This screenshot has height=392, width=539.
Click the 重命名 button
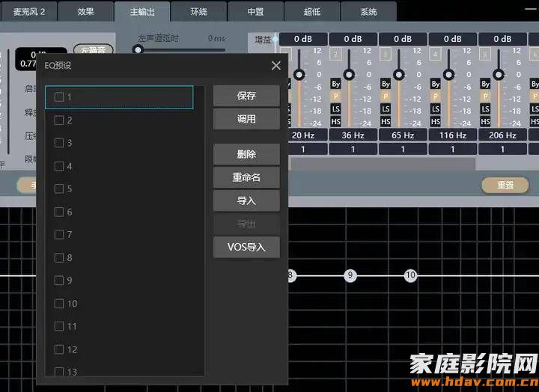pyautogui.click(x=246, y=177)
